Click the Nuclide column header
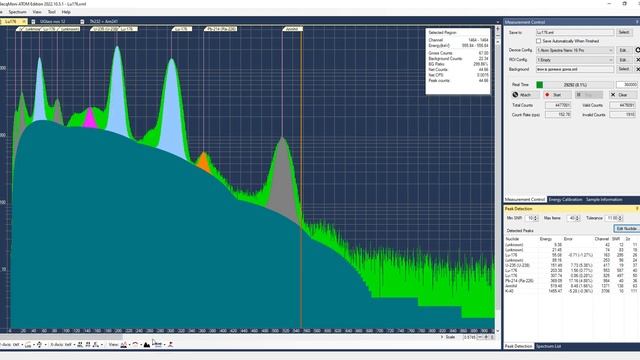The image size is (640, 360). 512,239
